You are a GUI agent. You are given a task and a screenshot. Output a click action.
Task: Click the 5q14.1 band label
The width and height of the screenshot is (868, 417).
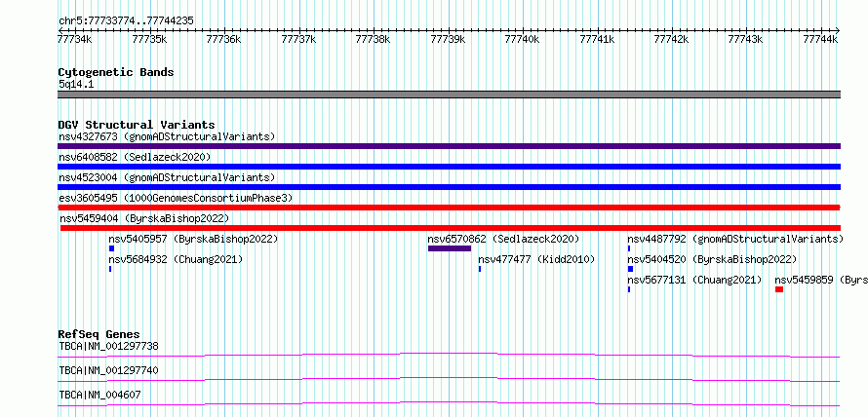tap(76, 84)
